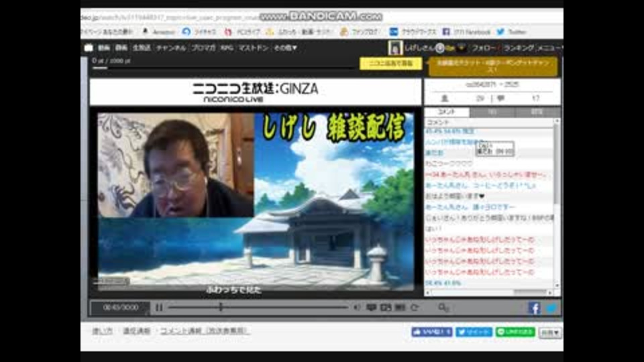Click the gold ticket campaign banner
Image resolution: width=644 pixels, height=362 pixels.
[493, 66]
